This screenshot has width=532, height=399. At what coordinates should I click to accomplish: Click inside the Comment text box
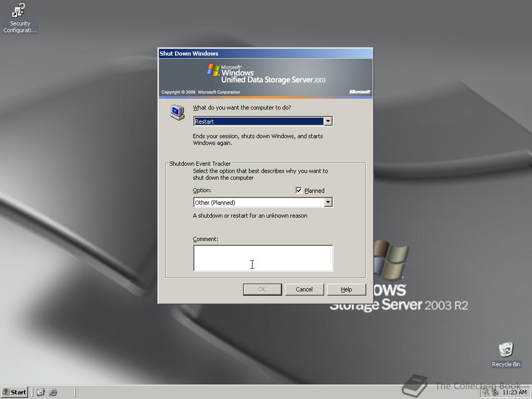[x=263, y=258]
